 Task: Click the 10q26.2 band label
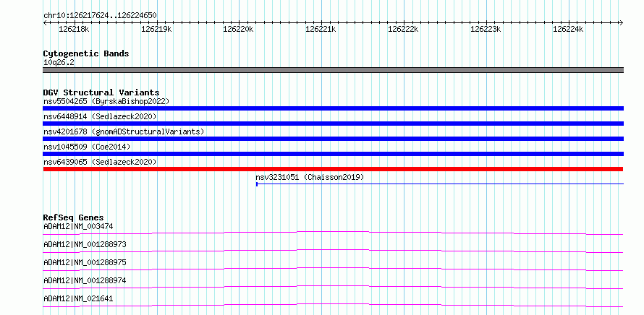pyautogui.click(x=59, y=63)
